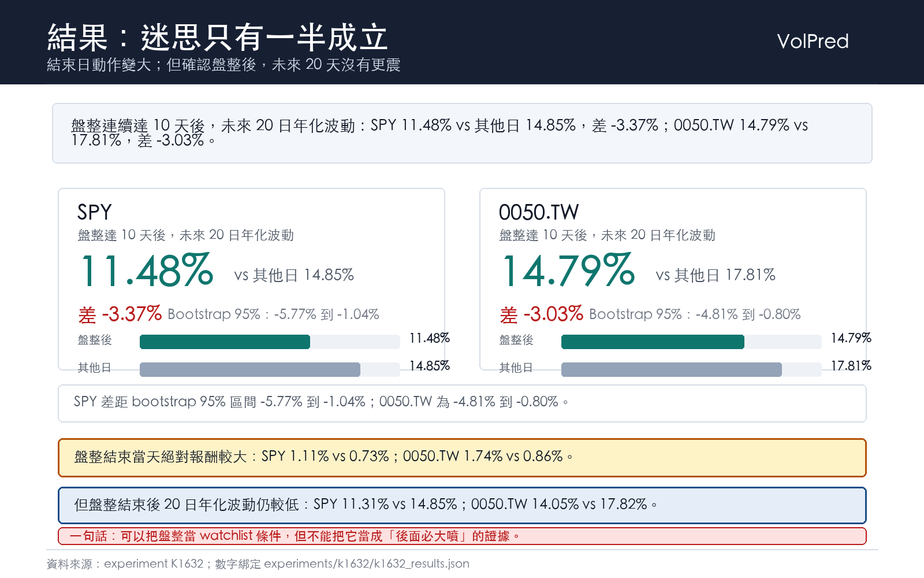Click the 0050.TW card heading

[x=539, y=212]
